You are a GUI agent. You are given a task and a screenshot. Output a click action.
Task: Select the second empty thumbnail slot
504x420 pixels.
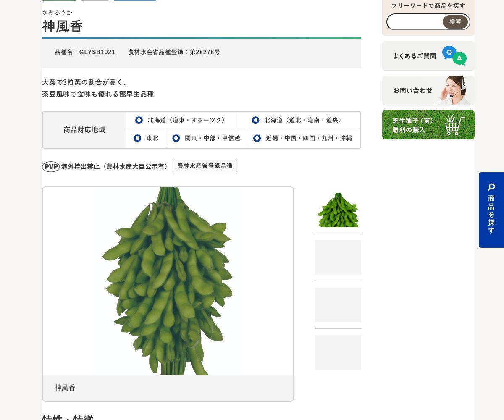(x=338, y=257)
